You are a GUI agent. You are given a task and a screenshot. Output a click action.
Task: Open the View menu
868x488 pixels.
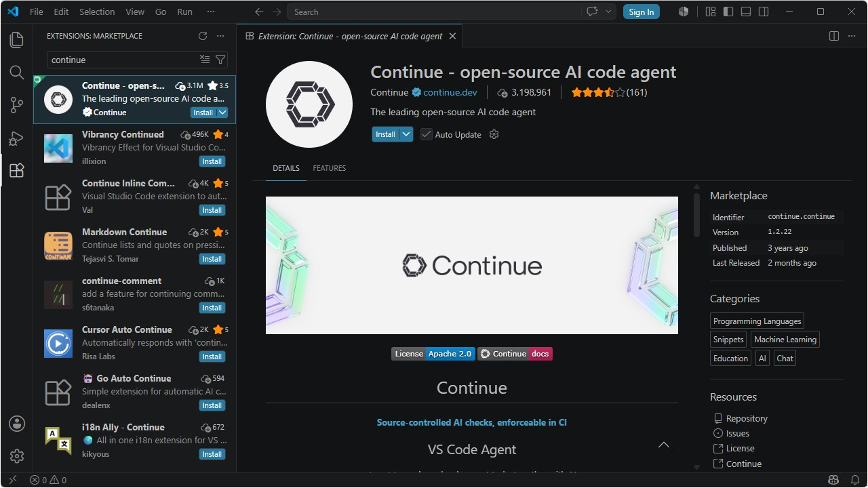pyautogui.click(x=135, y=12)
